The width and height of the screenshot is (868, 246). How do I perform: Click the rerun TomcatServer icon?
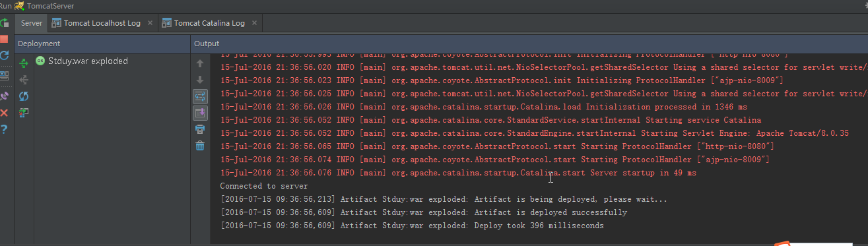[4, 23]
